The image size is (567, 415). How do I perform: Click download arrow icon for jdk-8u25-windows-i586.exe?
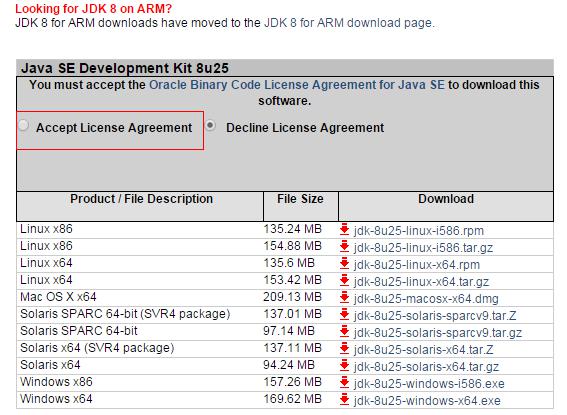[345, 382]
